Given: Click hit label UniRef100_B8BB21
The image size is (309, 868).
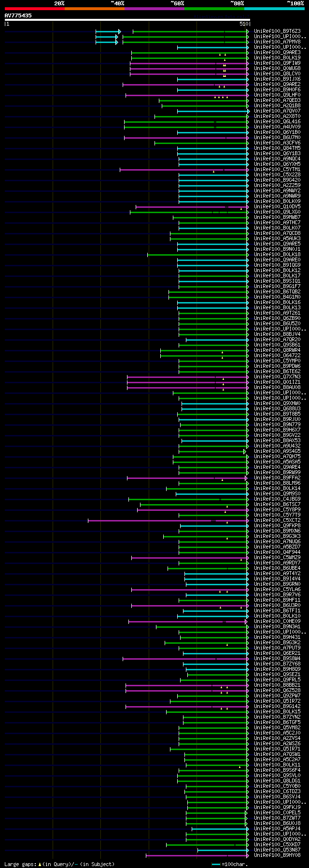Looking at the screenshot, I should pyautogui.click(x=277, y=685).
